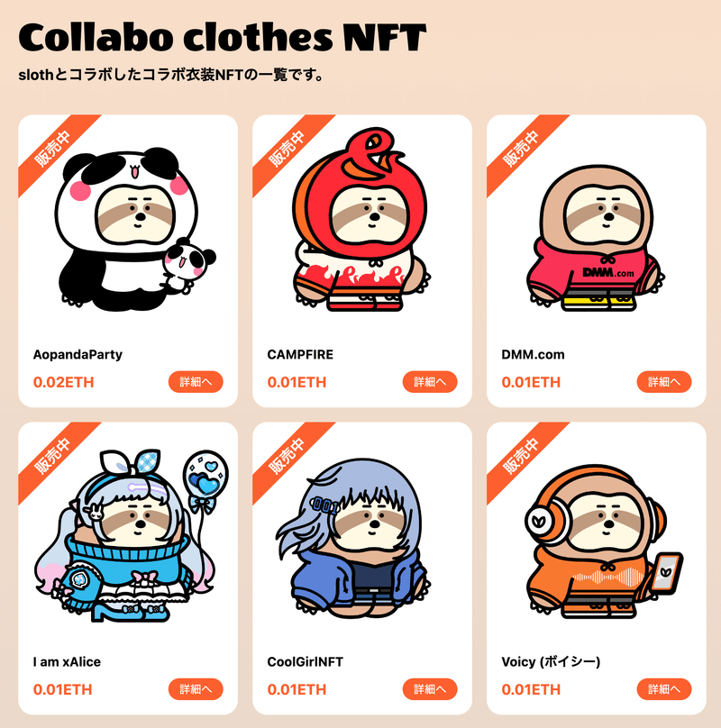Open CAMPFIRE details button
The height and width of the screenshot is (728, 721).
430,382
